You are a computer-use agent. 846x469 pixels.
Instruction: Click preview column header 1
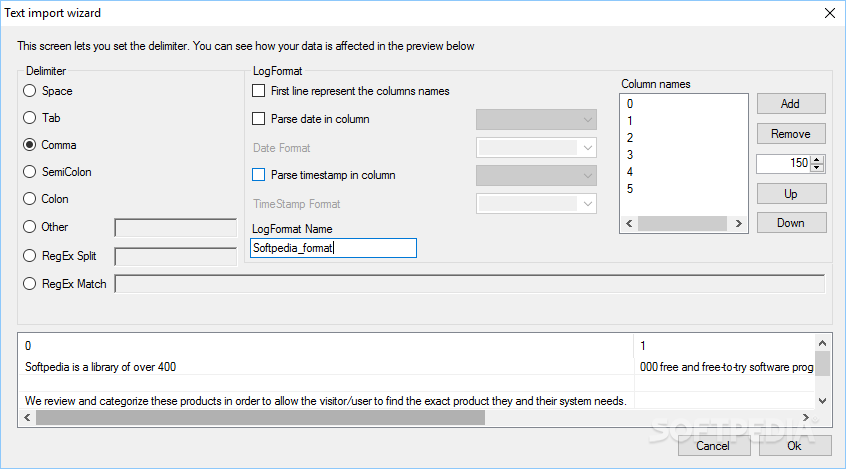coord(725,345)
